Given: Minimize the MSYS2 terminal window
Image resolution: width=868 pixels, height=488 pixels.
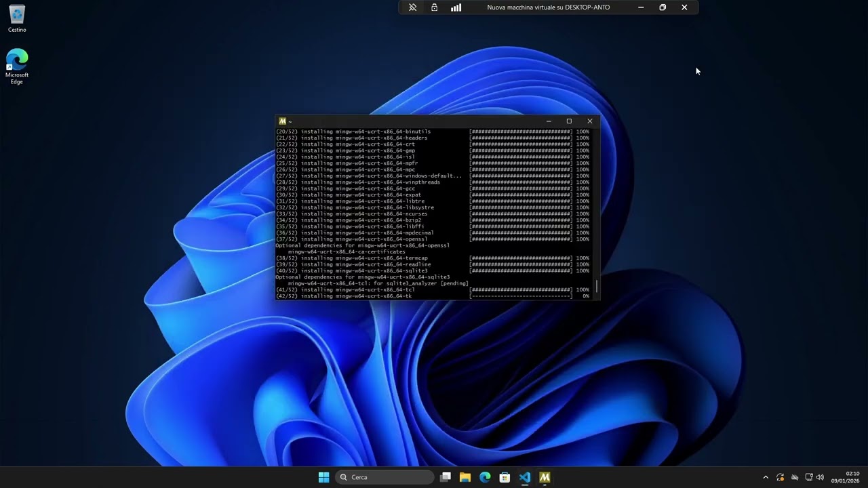Looking at the screenshot, I should point(549,121).
